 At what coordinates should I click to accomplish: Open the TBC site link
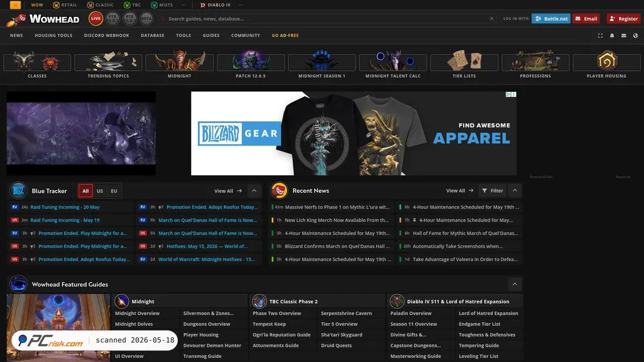[x=132, y=5]
